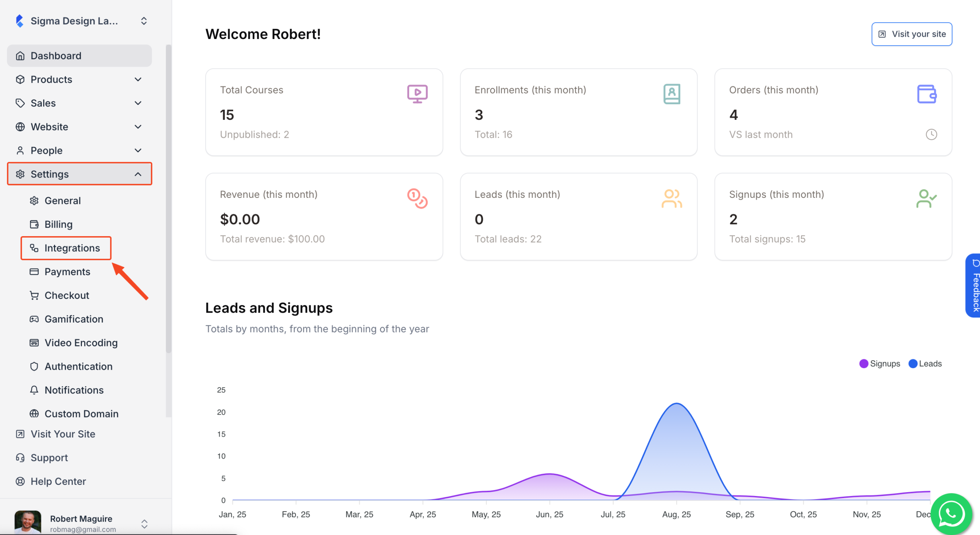Click the Dashboard home icon
Screen dimensions: 980x535
pyautogui.click(x=20, y=56)
